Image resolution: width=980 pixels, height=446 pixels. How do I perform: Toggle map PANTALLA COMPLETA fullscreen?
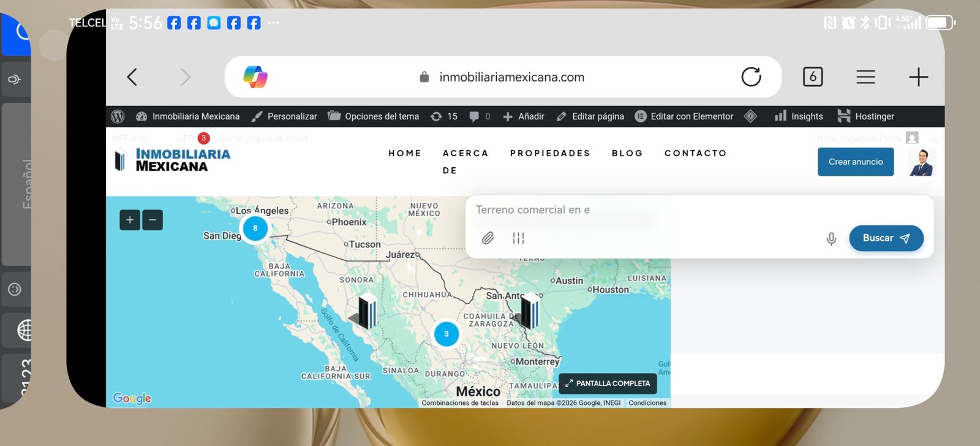tap(608, 384)
